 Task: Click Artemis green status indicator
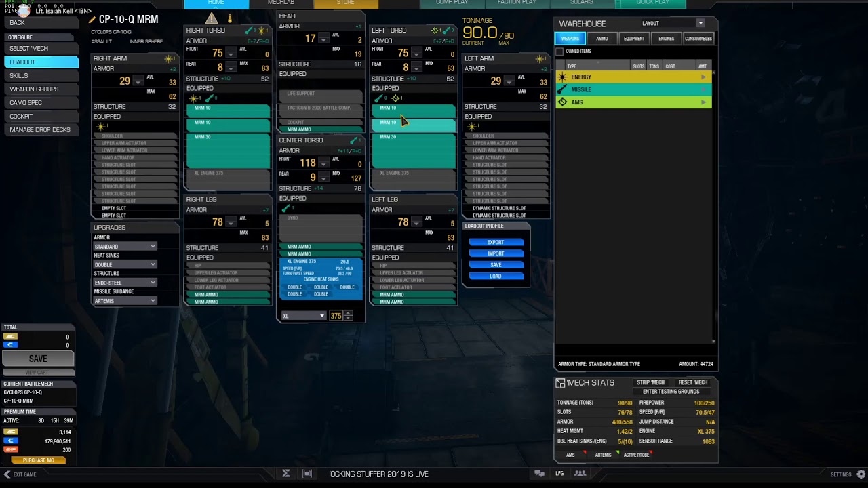coord(617,452)
